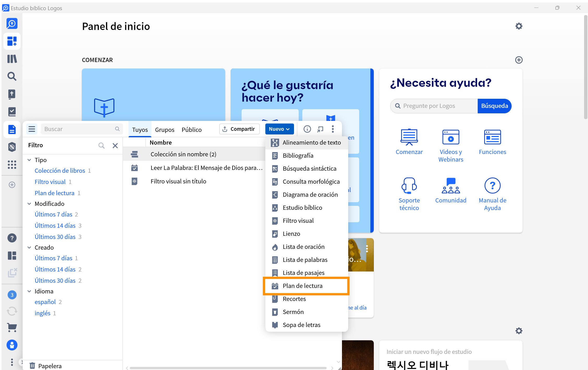The image size is (588, 370).
Task: Click the Search magnifier in sidebar
Action: coord(12,76)
